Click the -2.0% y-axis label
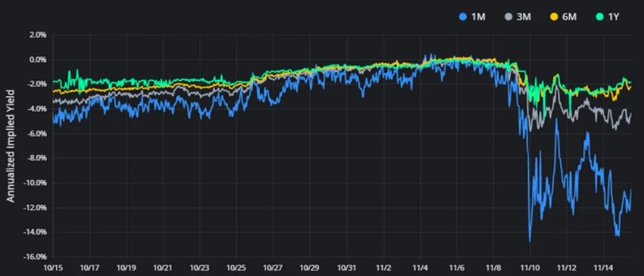This screenshot has width=644, height=276. 36,84
